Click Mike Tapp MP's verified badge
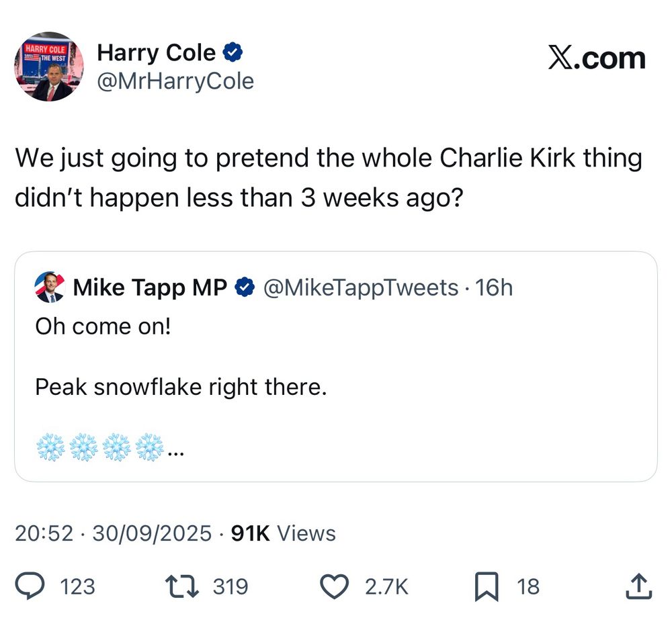 tap(245, 288)
